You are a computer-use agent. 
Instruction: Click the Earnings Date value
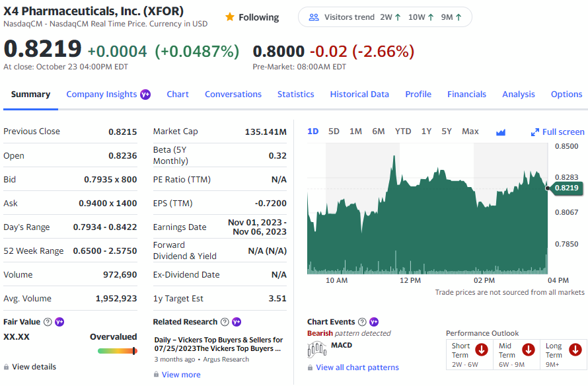pyautogui.click(x=257, y=227)
